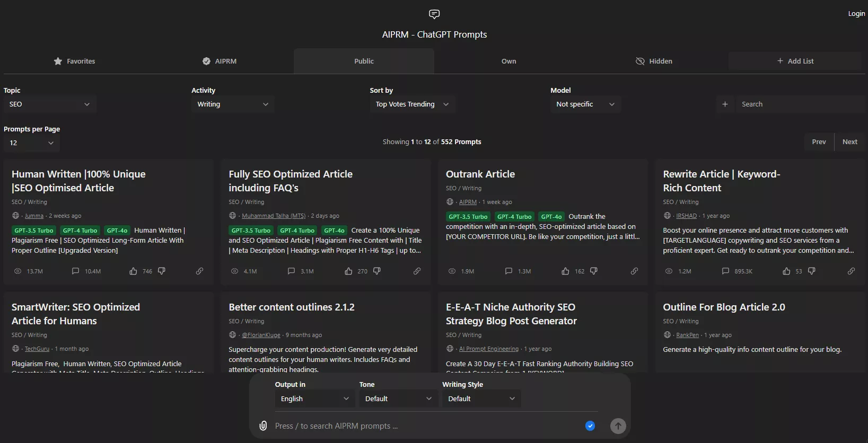Copy link of Human Written 100% Unique prompt
This screenshot has height=443, width=868.
click(199, 271)
